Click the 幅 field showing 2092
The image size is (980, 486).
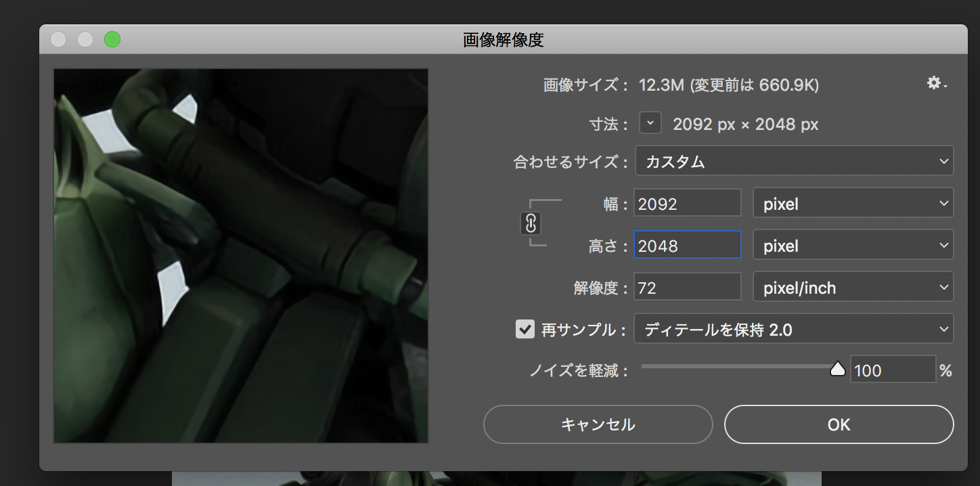687,204
